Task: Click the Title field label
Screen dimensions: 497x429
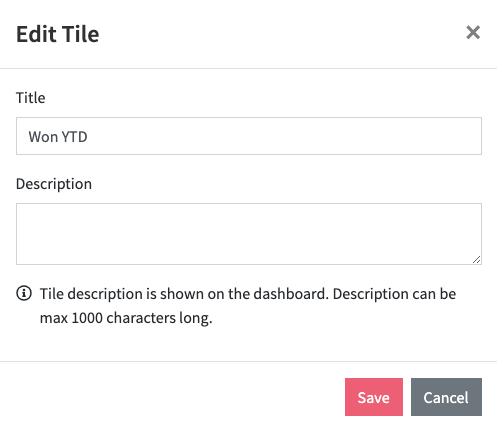Action: [x=31, y=98]
